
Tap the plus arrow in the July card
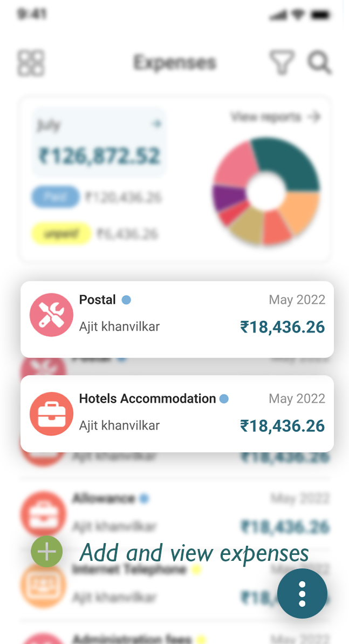(157, 124)
